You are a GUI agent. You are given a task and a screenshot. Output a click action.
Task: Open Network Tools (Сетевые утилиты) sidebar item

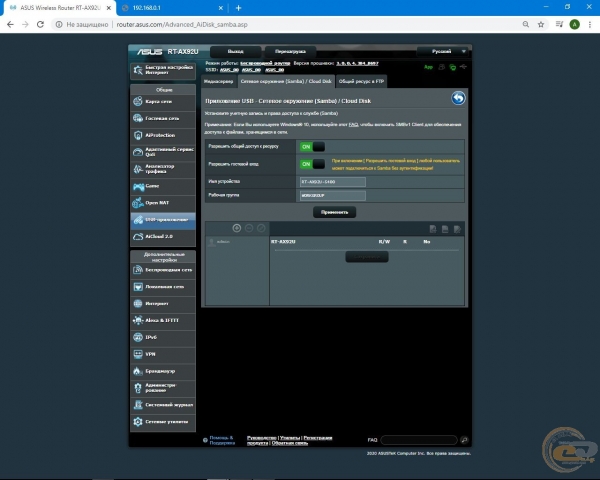pyautogui.click(x=163, y=422)
